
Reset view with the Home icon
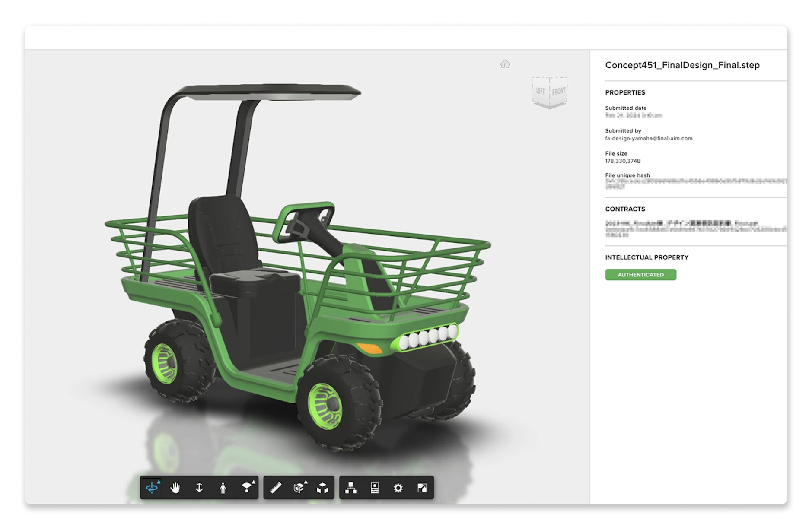coord(505,64)
